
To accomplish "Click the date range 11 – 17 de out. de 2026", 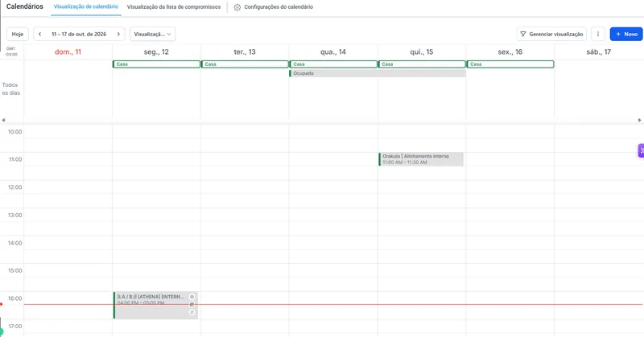I will (79, 34).
